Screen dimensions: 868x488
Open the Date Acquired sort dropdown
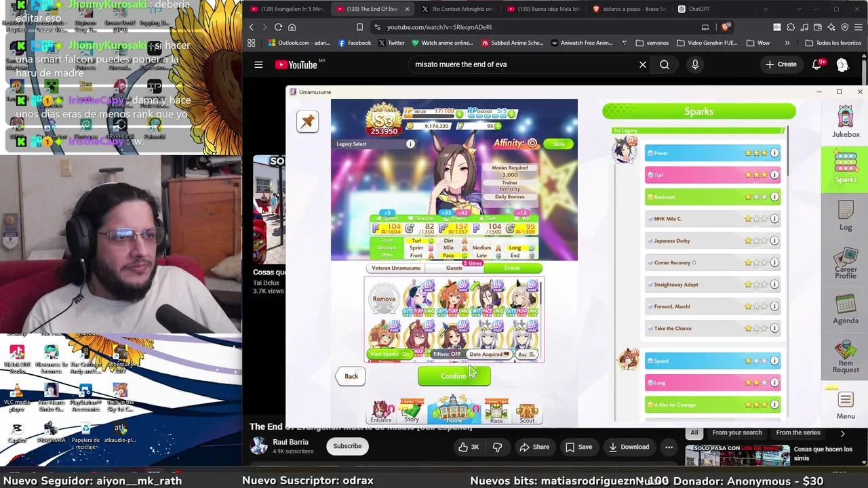click(489, 354)
